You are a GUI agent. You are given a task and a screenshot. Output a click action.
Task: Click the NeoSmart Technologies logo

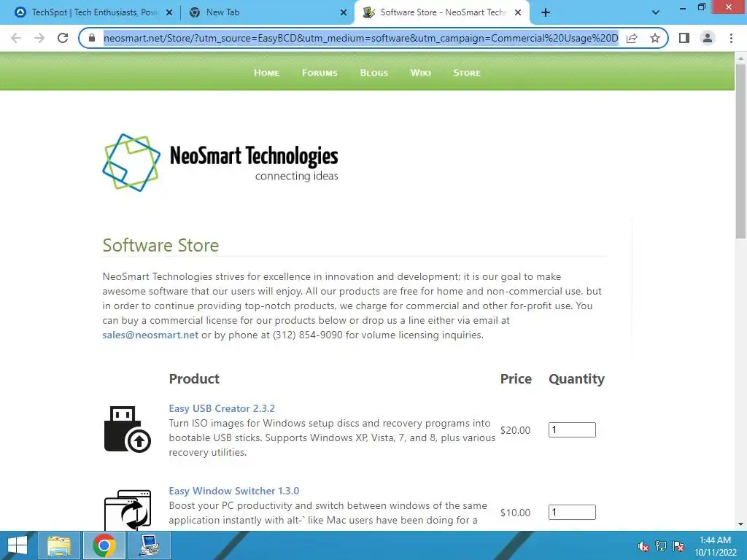pos(220,163)
